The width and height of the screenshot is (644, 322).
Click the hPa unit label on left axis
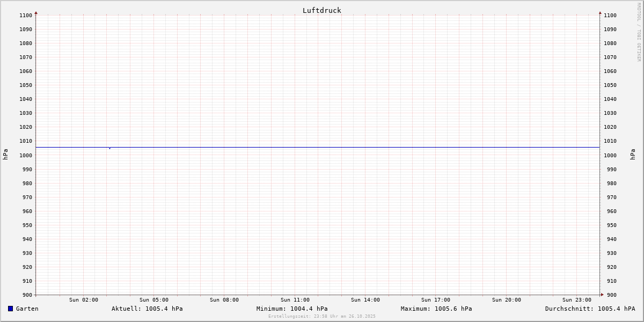click(5, 155)
